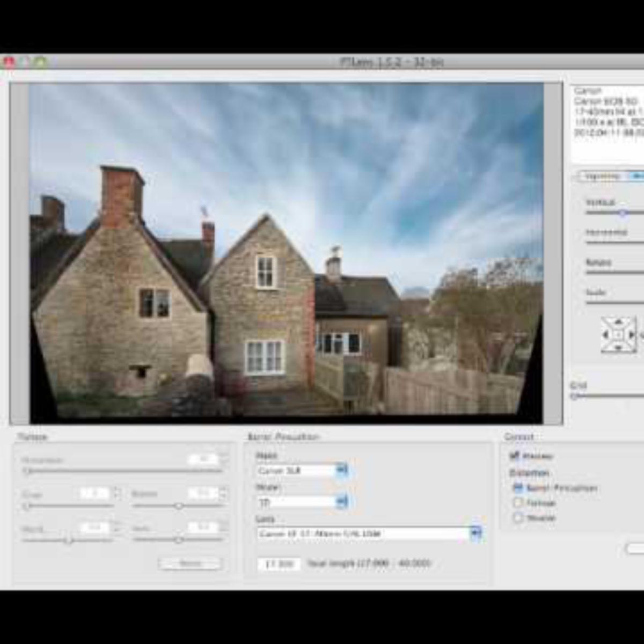Screen dimensions: 644x644
Task: Click the Vertical perspective slider handle
Action: click(623, 212)
